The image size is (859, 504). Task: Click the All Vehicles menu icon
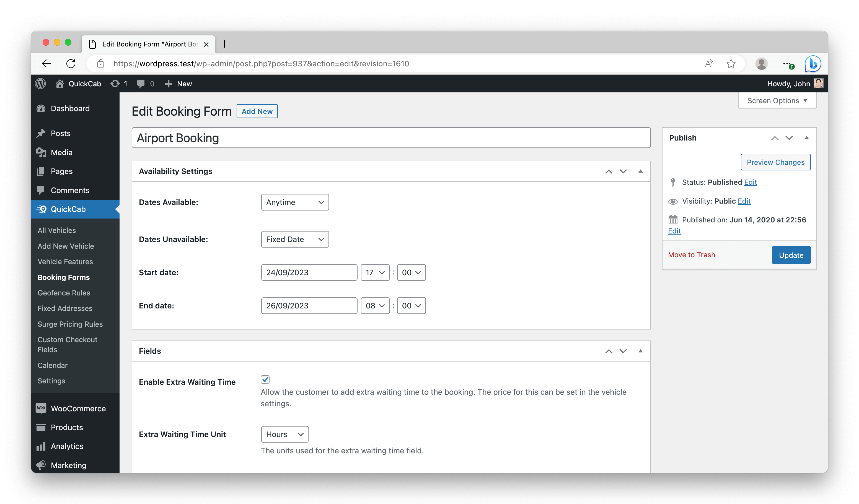(x=57, y=230)
